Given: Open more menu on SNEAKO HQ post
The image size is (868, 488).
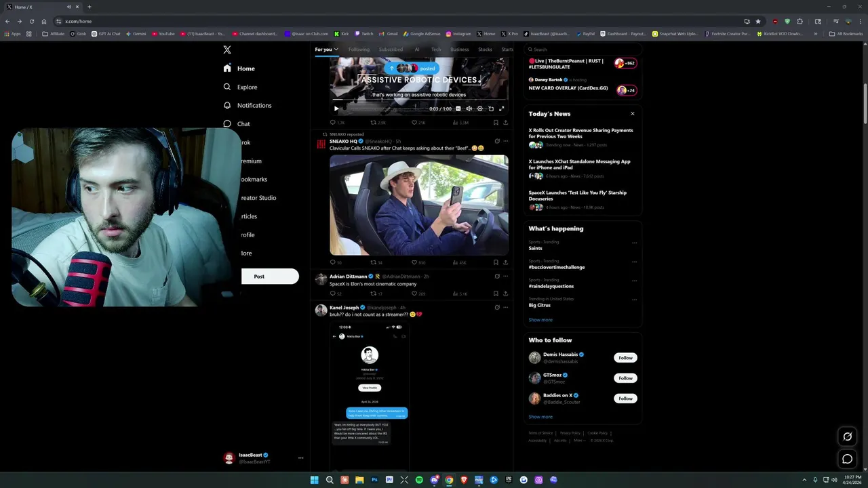Looking at the screenshot, I should [x=505, y=141].
